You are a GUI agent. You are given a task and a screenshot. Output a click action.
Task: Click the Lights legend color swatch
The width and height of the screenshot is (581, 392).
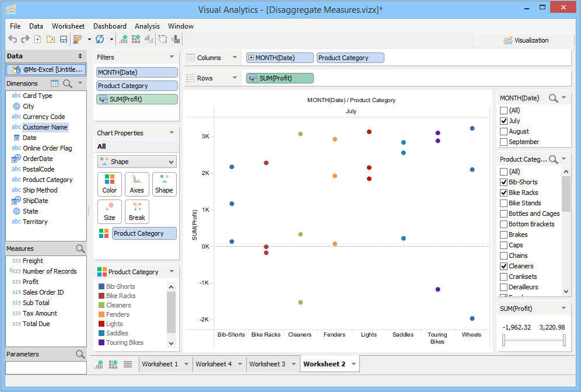pos(101,324)
